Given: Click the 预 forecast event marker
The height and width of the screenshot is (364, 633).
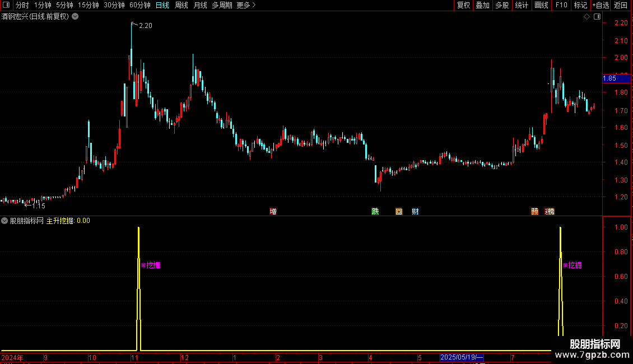Looking at the screenshot, I should pos(534,212).
